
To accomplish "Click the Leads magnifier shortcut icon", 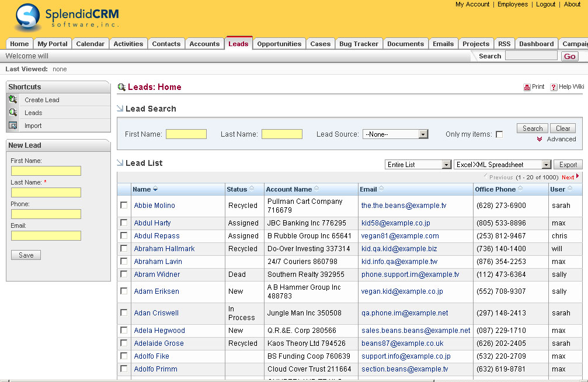I will pyautogui.click(x=13, y=113).
